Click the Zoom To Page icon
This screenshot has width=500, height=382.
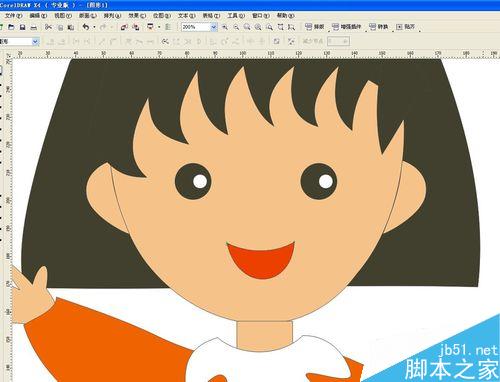(269, 27)
